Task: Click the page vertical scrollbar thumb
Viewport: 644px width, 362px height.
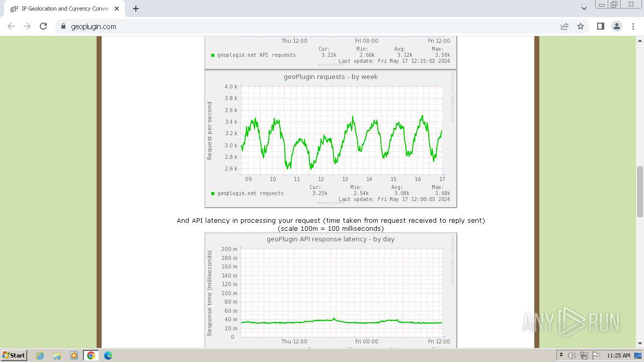Action: 640,192
